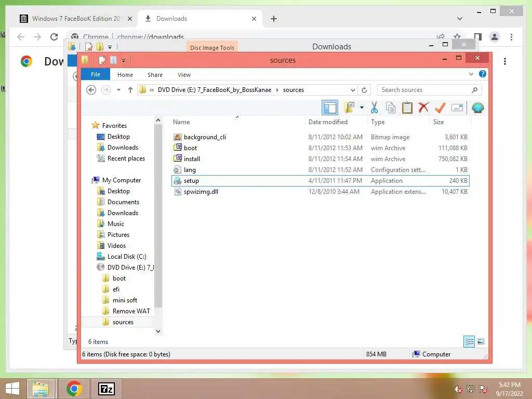Click the red X Delete icon
This screenshot has width=532, height=399.
[423, 108]
